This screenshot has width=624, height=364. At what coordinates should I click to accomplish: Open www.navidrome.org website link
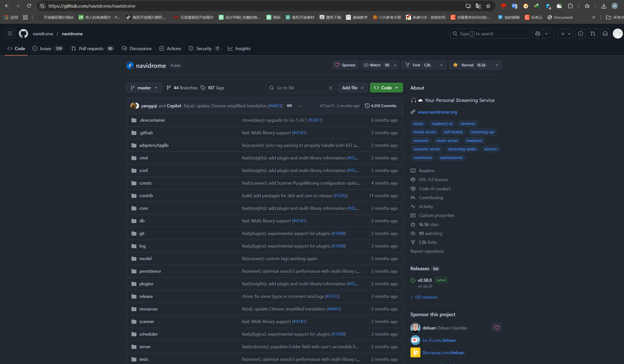click(437, 112)
